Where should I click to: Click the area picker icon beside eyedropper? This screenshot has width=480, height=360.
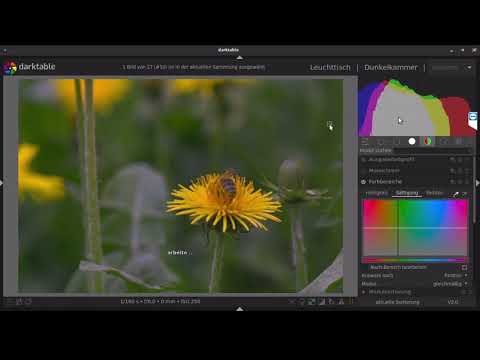tap(465, 194)
